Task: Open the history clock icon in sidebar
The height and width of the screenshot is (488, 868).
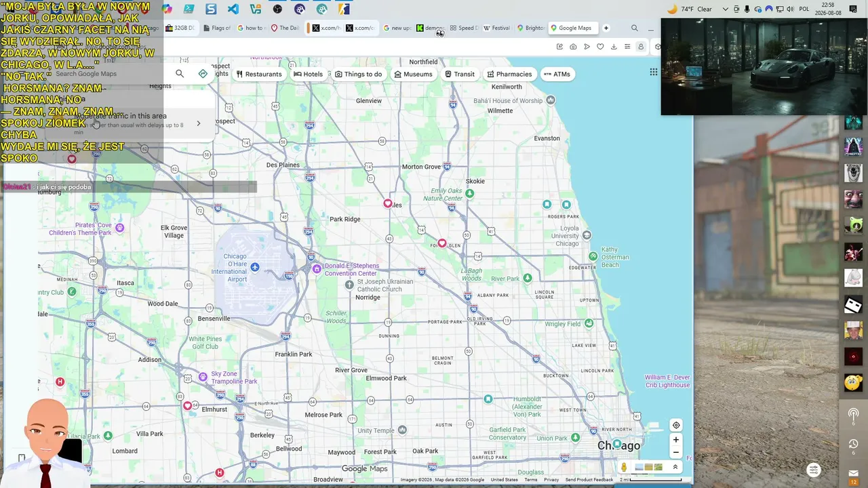Action: [853, 445]
